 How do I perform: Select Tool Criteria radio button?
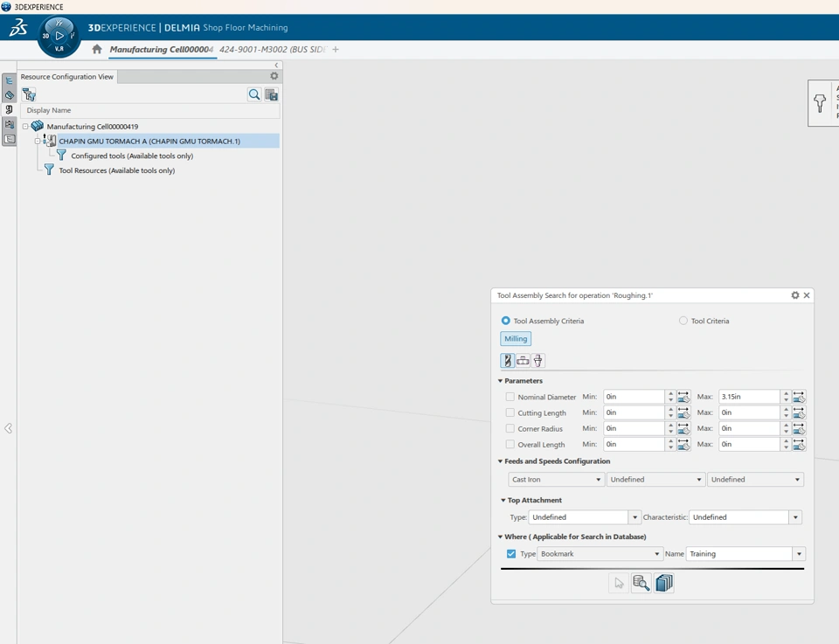(683, 321)
